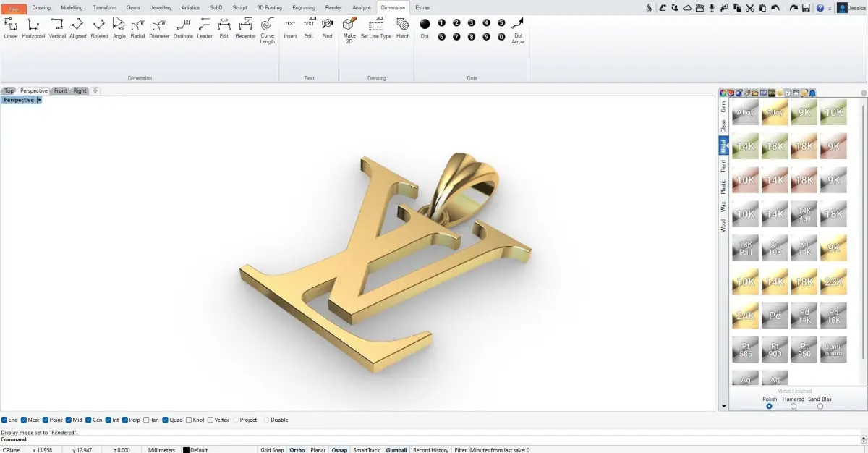Apply the Pt 950 platinum material swatch
Image resolution: width=868 pixels, height=453 pixels.
coord(804,350)
